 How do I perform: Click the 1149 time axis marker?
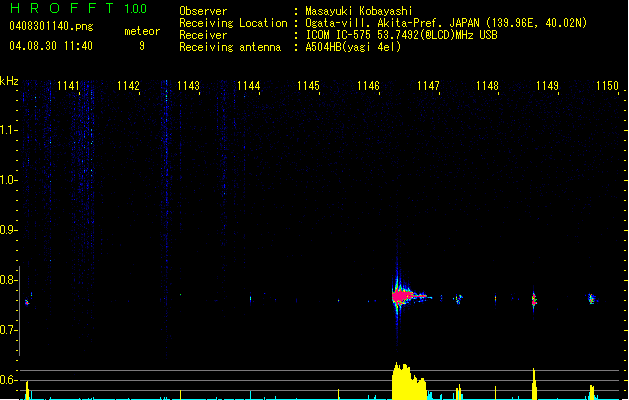pos(547,86)
